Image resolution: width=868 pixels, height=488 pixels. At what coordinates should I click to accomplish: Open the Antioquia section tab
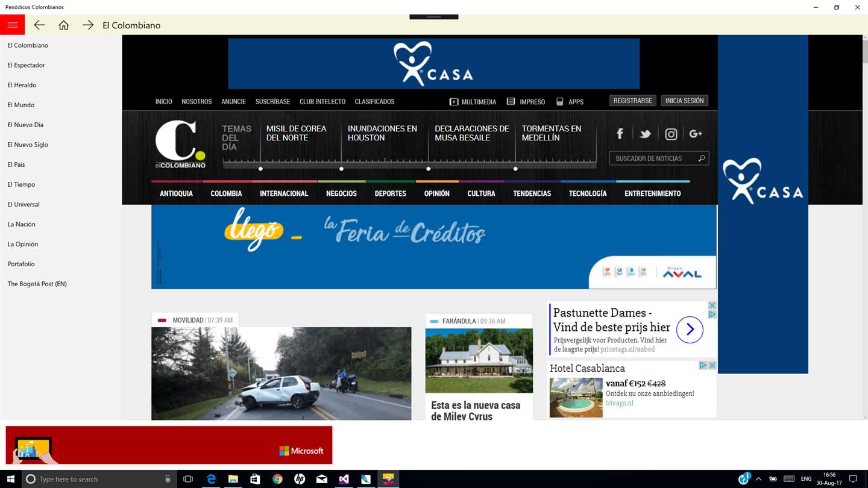click(x=176, y=193)
